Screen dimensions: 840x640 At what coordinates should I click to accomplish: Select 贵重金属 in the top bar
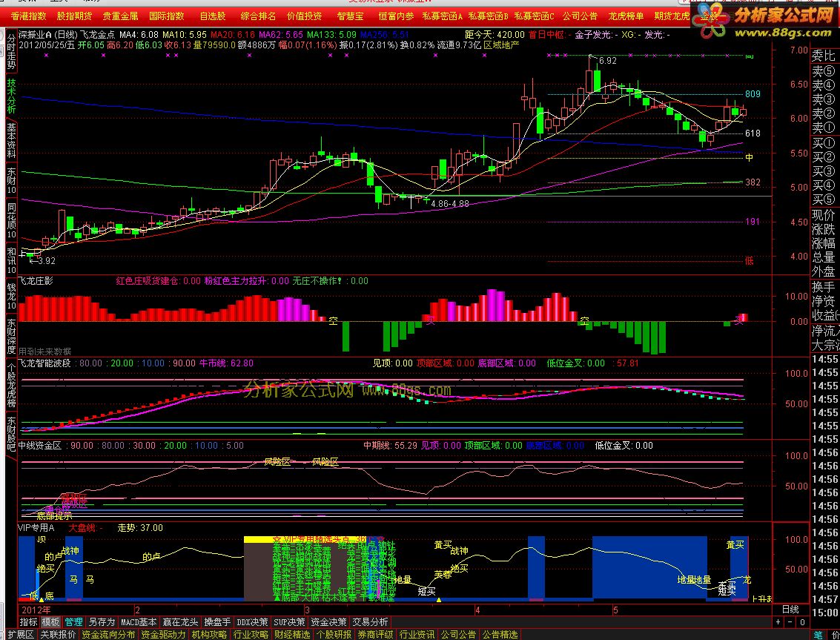[x=121, y=16]
